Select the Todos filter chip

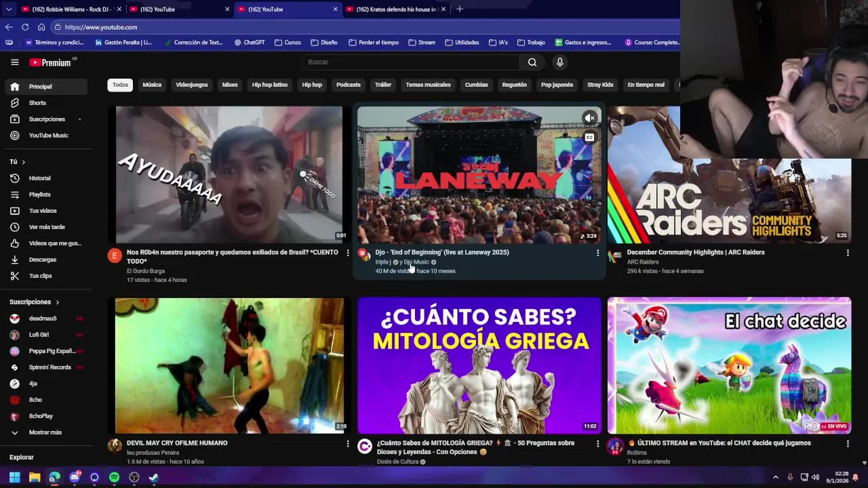(x=120, y=85)
